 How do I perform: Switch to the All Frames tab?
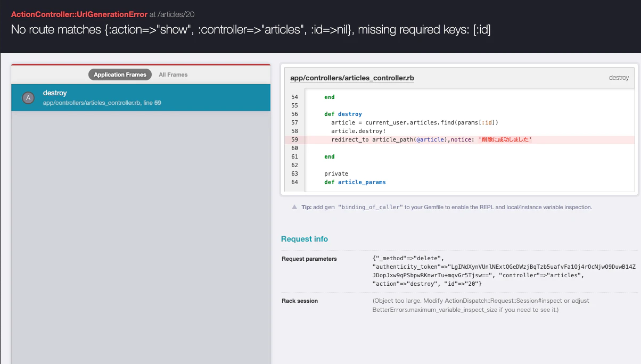pyautogui.click(x=173, y=75)
